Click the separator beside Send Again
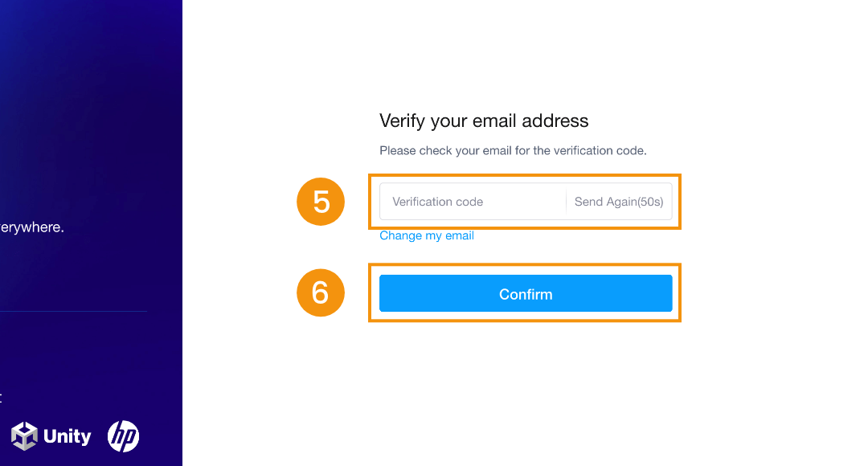 [567, 202]
